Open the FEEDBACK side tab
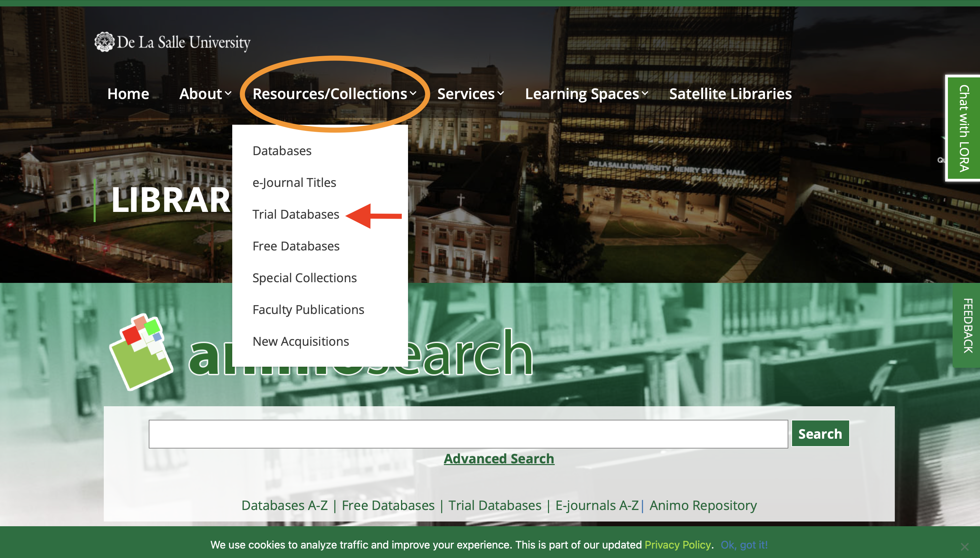This screenshot has width=980, height=558. [966, 325]
